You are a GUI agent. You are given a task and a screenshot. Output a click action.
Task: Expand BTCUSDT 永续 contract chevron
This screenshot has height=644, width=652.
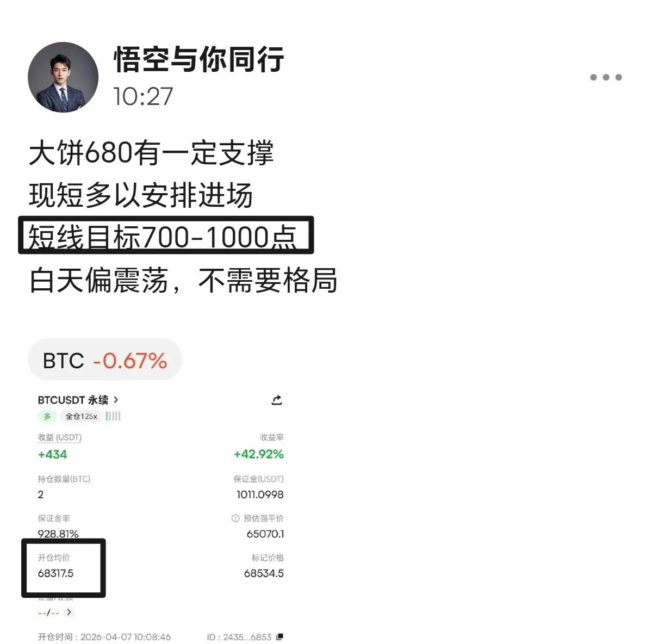point(116,399)
